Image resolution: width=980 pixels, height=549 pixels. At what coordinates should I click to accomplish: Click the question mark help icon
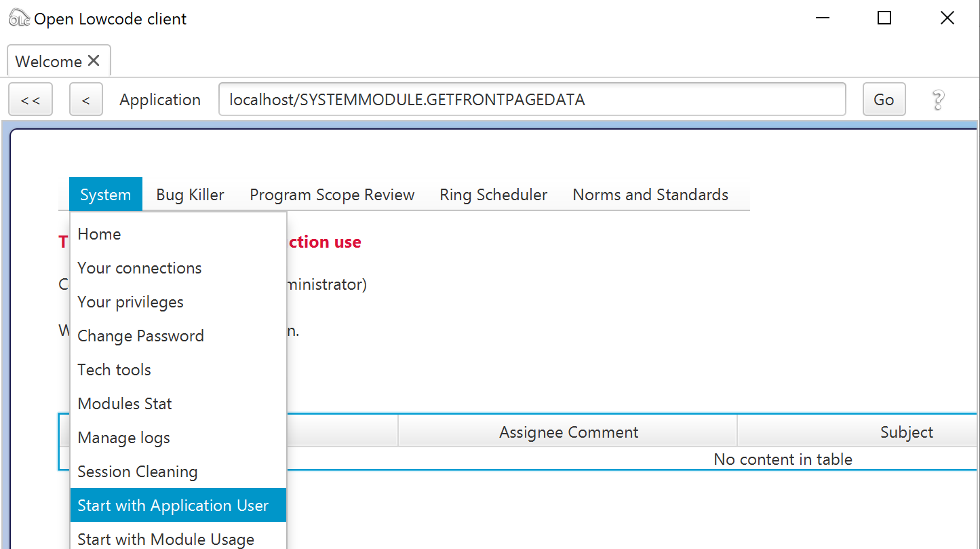[x=938, y=100]
